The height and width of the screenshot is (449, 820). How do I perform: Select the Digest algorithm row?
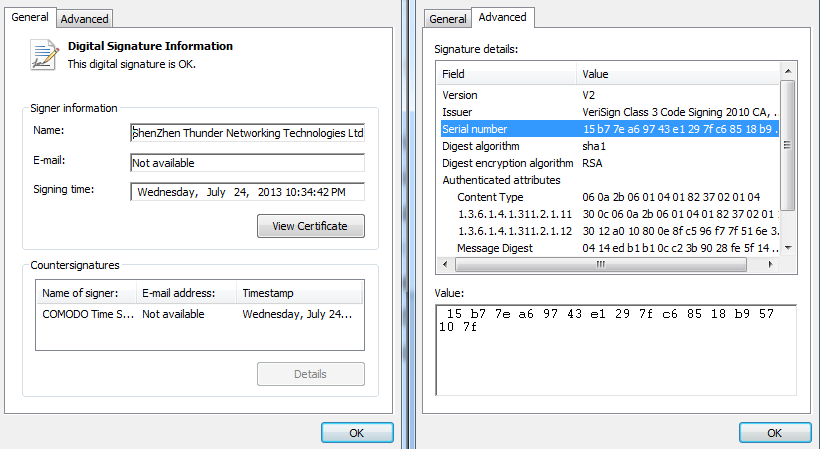coord(608,146)
